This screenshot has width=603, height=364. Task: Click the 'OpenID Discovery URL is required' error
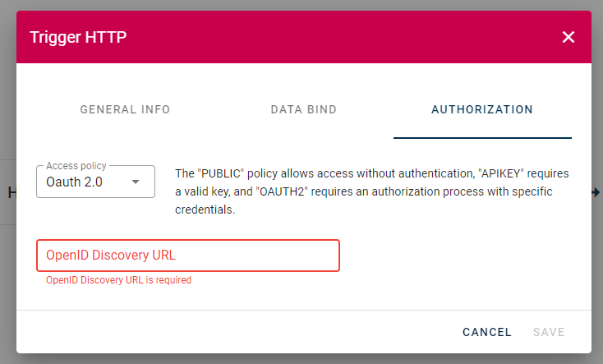pos(118,280)
